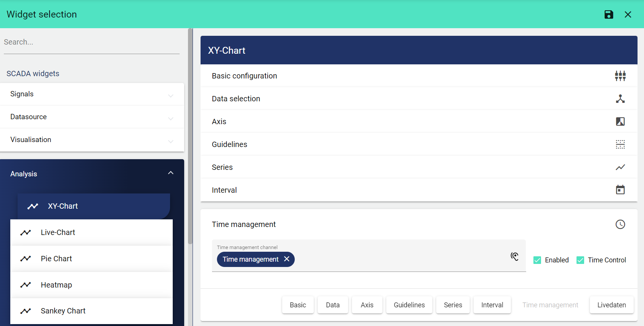Click the Time management clock icon
The image size is (644, 326).
[x=620, y=224]
